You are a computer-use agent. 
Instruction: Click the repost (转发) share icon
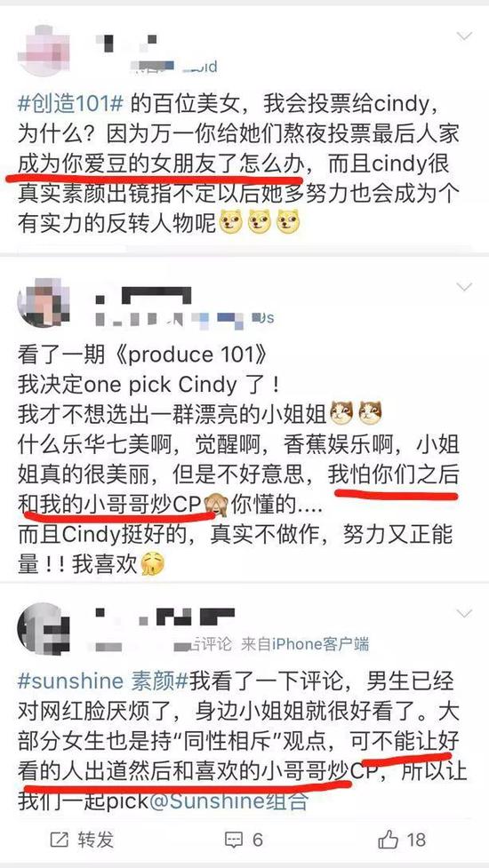[x=60, y=840]
